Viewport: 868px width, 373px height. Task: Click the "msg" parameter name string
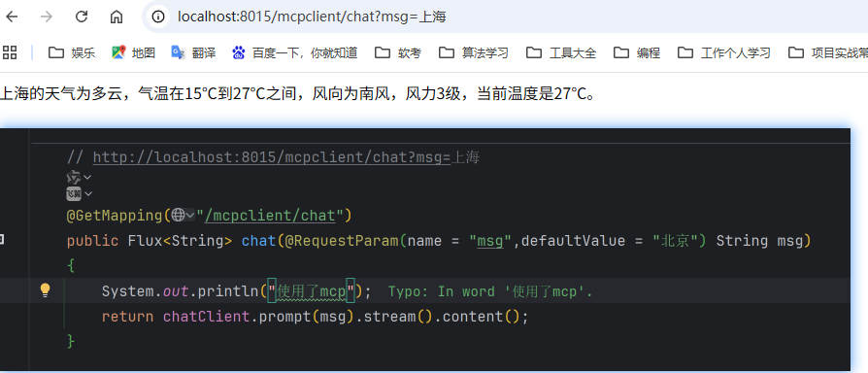(x=490, y=241)
